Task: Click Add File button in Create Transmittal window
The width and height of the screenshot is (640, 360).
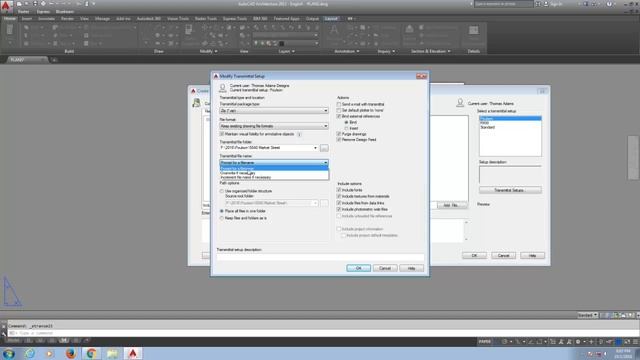Action: coord(451,205)
